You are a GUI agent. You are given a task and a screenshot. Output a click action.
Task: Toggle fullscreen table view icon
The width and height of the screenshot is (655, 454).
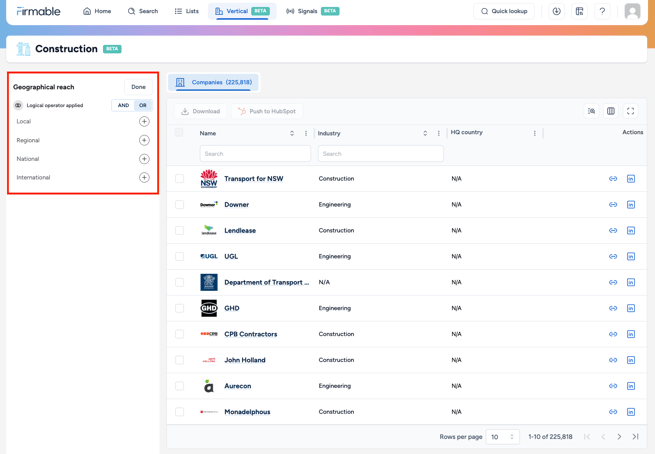(x=630, y=111)
